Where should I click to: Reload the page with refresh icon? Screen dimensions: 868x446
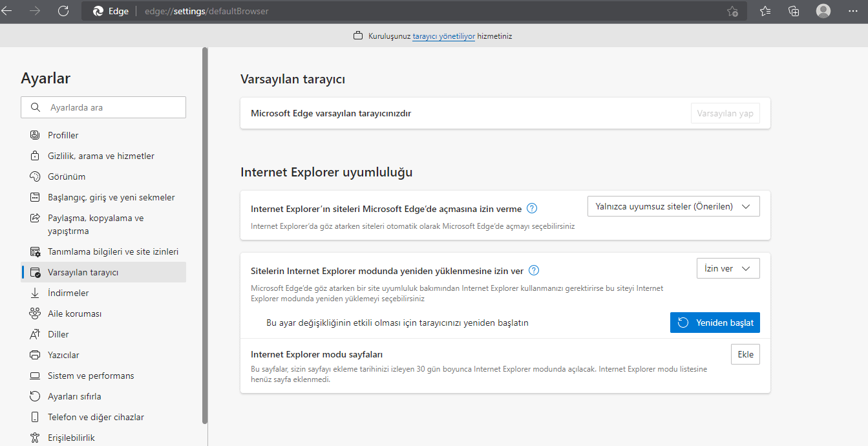click(x=63, y=11)
